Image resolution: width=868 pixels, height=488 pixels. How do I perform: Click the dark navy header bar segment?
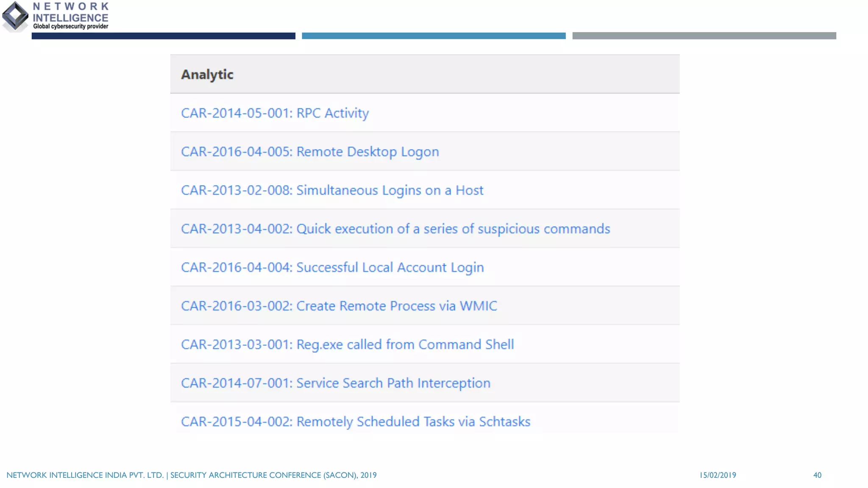(x=163, y=36)
